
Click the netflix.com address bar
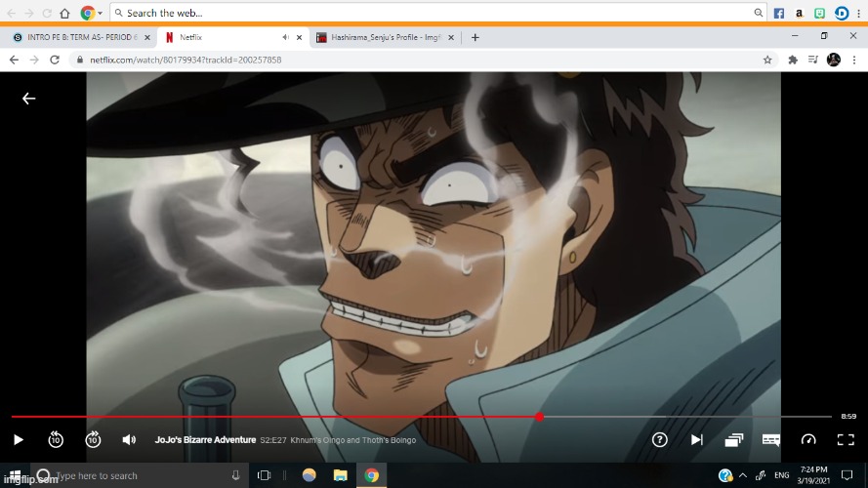(x=391, y=60)
